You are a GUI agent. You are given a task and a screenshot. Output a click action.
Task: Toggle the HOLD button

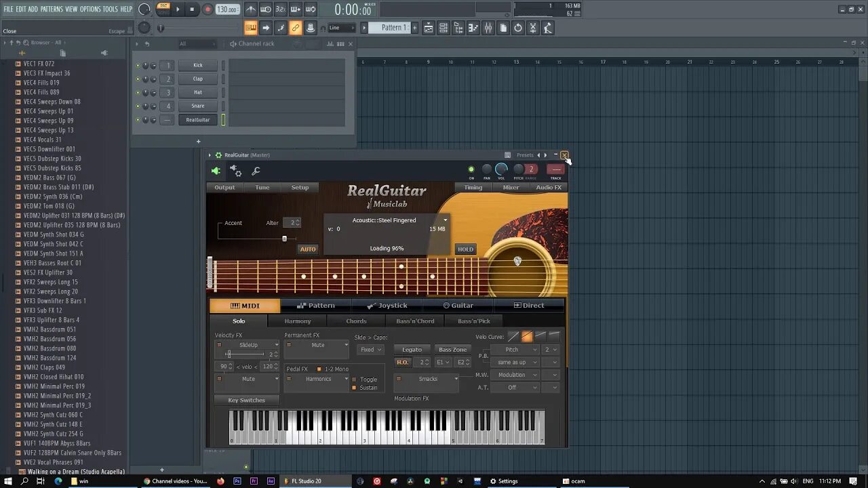465,249
